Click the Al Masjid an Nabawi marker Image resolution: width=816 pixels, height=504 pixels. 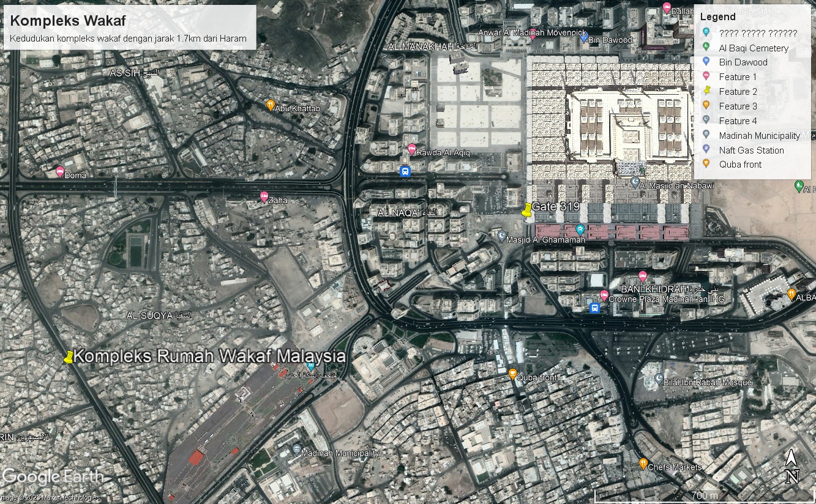(635, 182)
